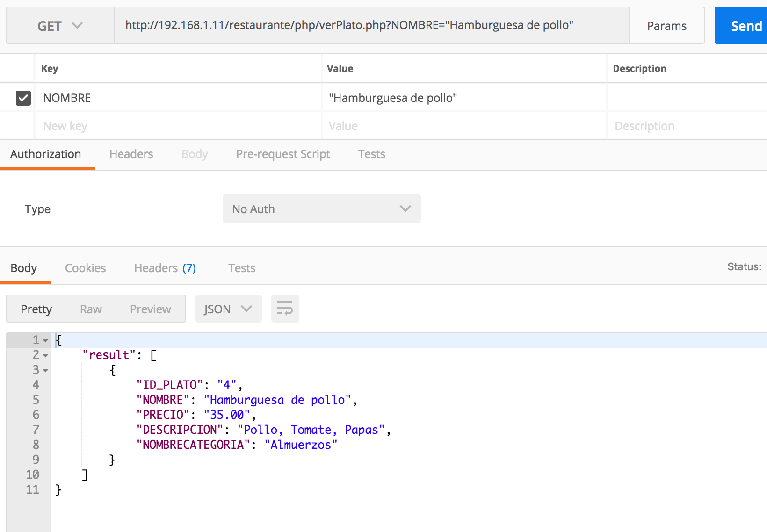The width and height of the screenshot is (767, 532).
Task: Collapse the object fold arrow on line 3
Action: 45,371
